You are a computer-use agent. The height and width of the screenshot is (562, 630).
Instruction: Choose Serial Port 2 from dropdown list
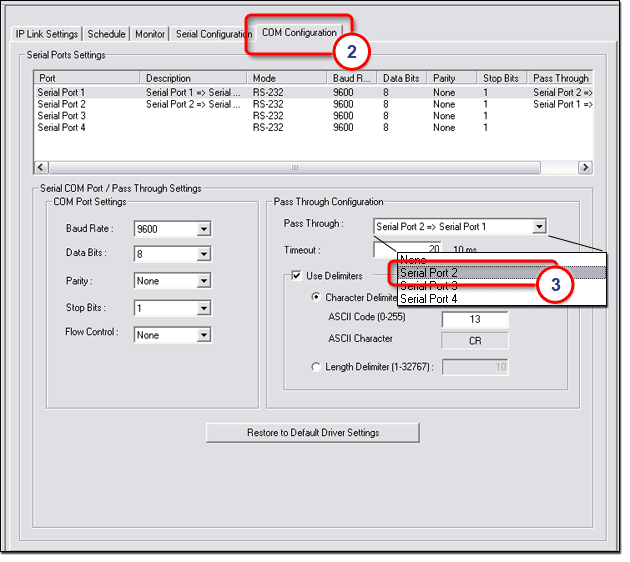[x=429, y=273]
